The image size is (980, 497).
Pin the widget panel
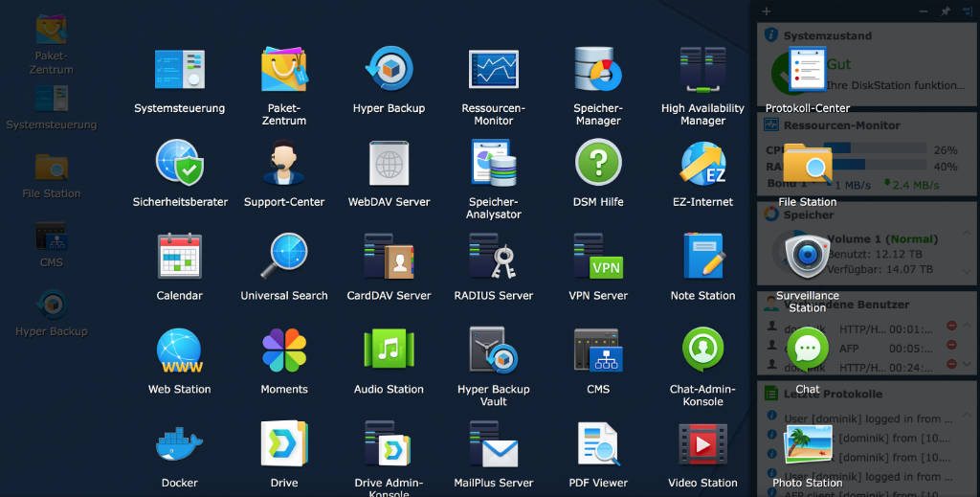click(945, 11)
